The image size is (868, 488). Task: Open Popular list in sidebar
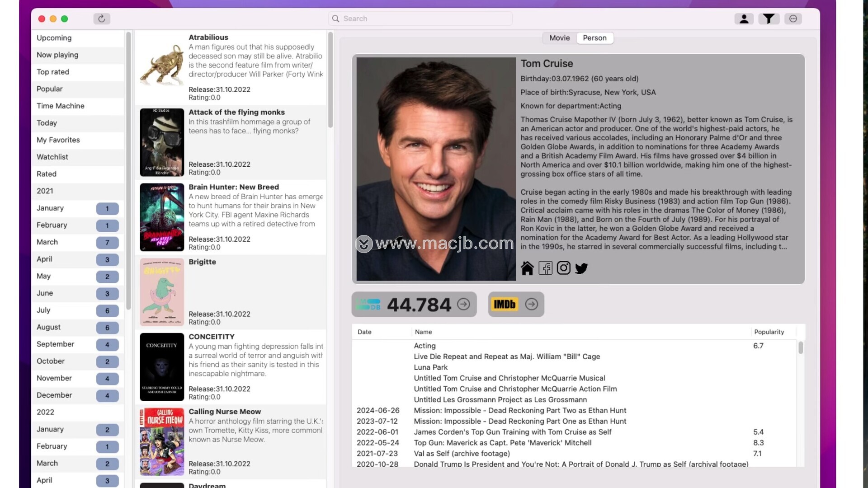(x=78, y=89)
